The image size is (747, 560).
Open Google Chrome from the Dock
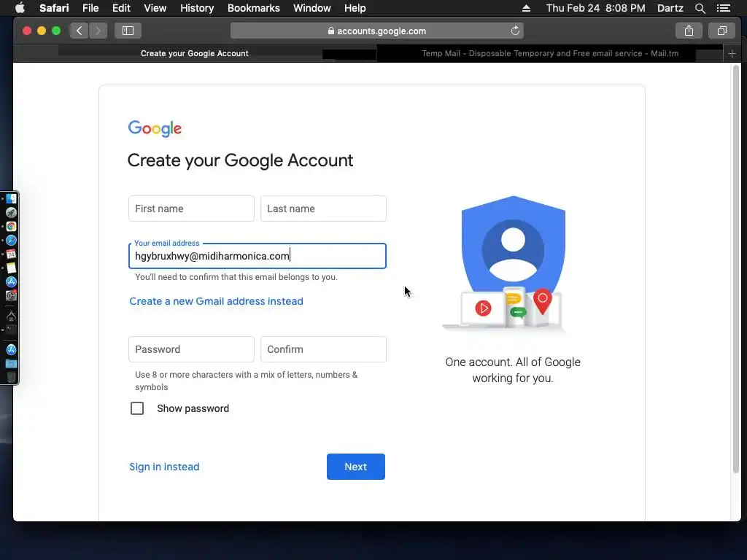[x=12, y=226]
